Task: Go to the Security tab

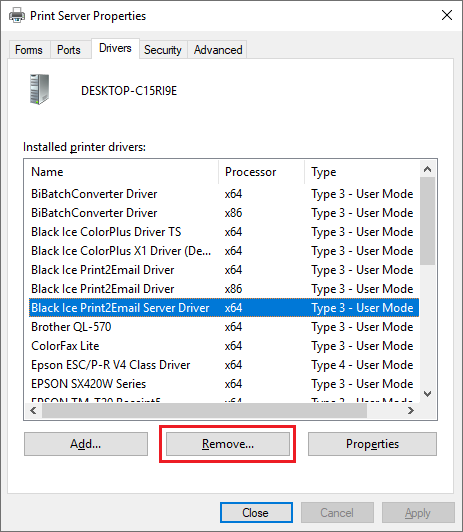Action: (163, 50)
